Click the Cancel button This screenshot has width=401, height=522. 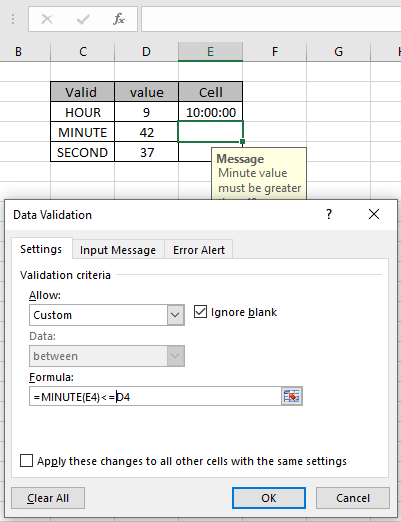[x=353, y=498]
